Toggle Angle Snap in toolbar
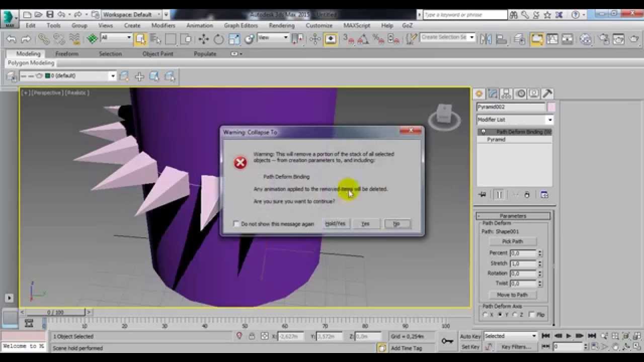 (x=363, y=39)
